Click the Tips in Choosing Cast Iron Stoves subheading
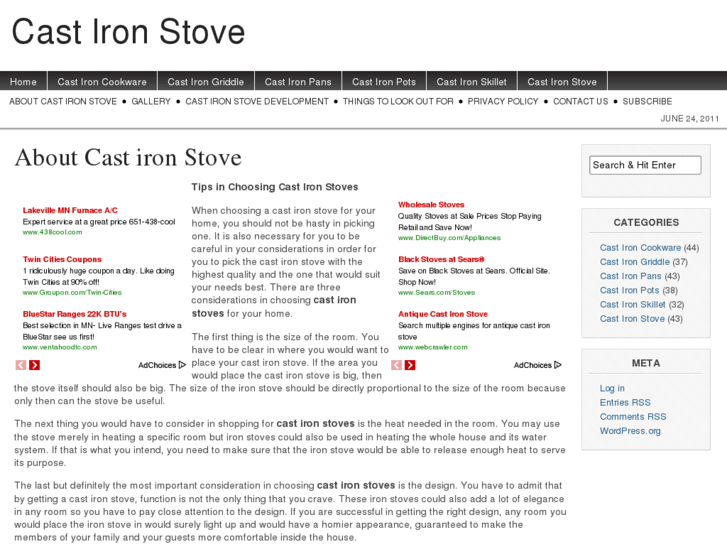The image size is (727, 545). click(275, 187)
